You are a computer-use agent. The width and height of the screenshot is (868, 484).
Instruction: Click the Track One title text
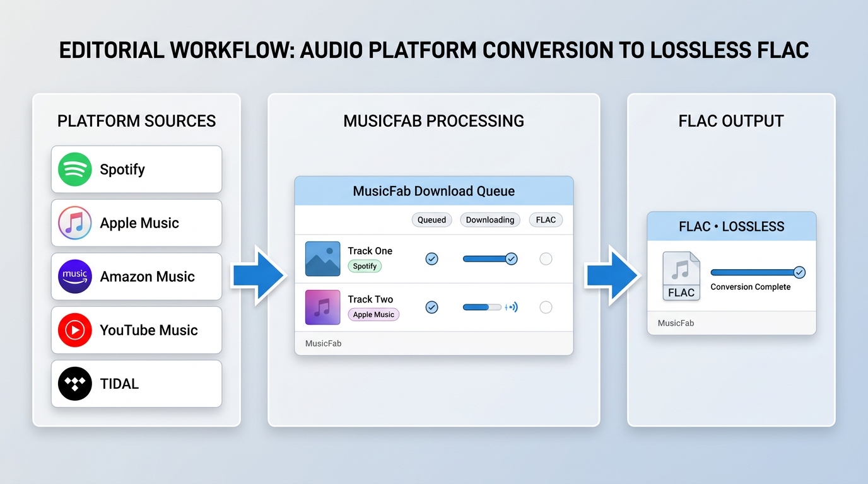pos(370,251)
